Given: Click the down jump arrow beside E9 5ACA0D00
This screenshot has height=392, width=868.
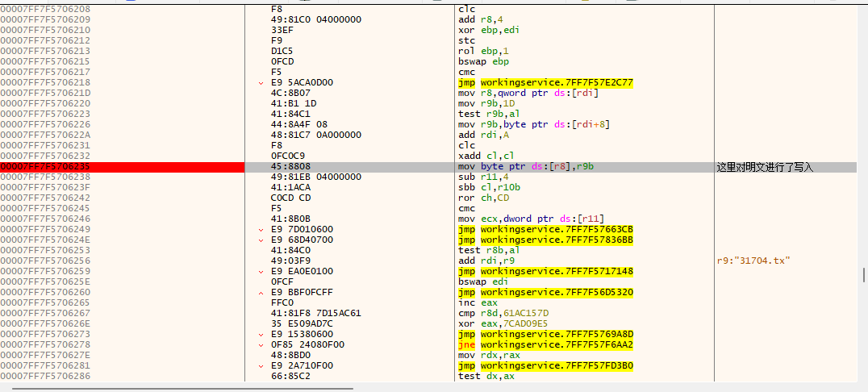Looking at the screenshot, I should point(261,83).
